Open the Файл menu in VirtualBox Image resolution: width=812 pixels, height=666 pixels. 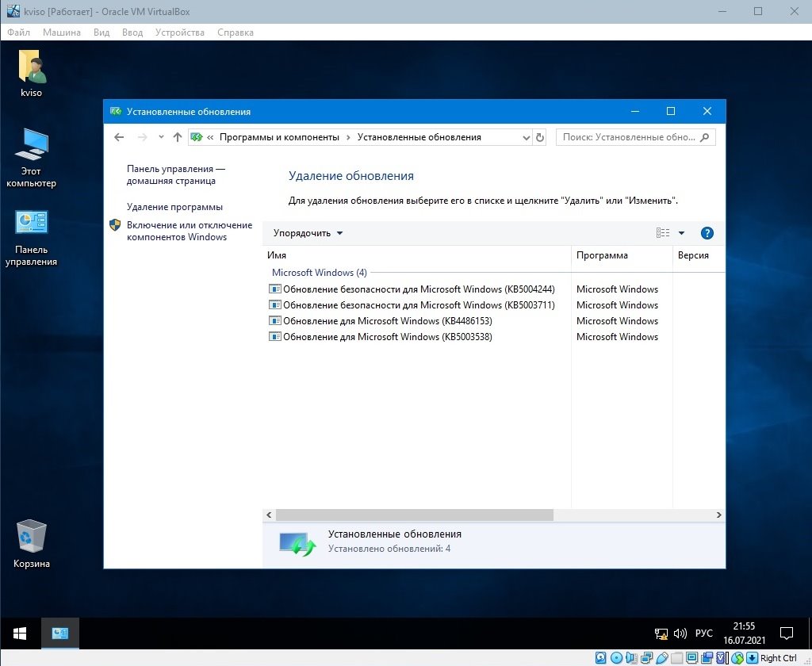pyautogui.click(x=19, y=32)
